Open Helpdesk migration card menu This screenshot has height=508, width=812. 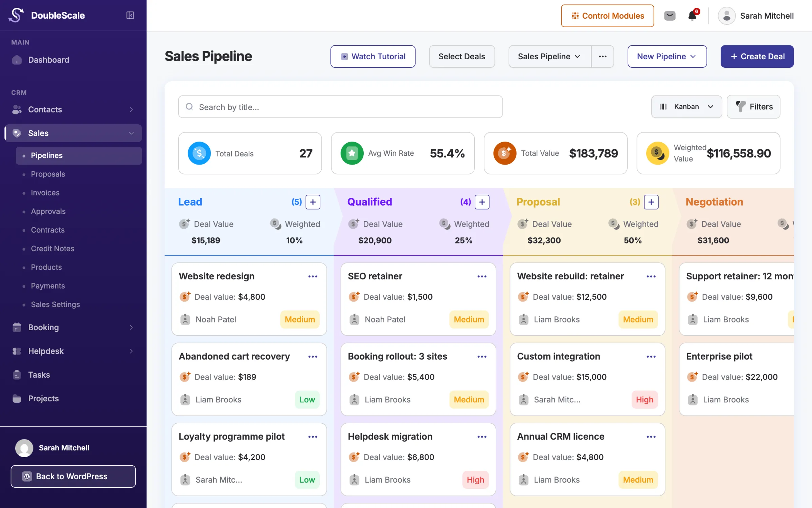tap(482, 437)
